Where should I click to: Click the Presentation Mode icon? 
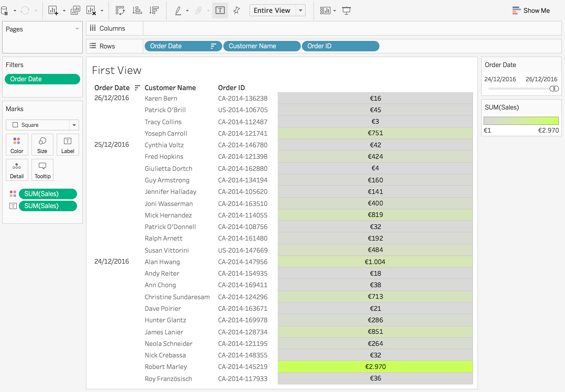(346, 10)
